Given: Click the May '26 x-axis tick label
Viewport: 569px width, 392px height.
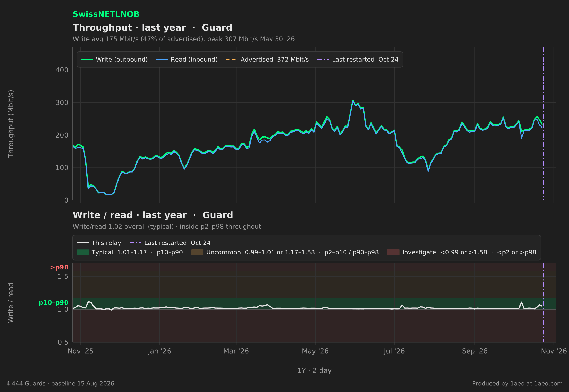Looking at the screenshot, I should tap(315, 351).
